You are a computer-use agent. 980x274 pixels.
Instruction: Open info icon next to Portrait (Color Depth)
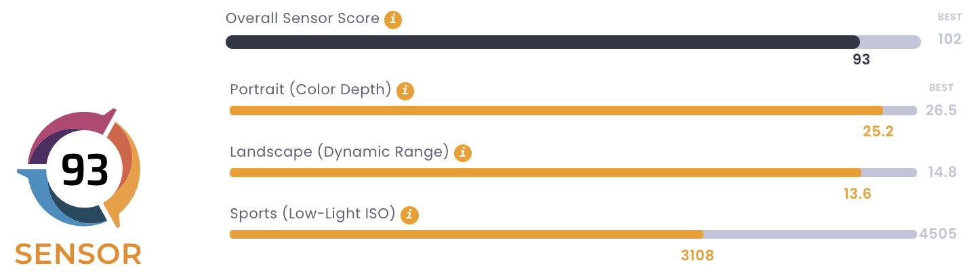[x=405, y=91]
